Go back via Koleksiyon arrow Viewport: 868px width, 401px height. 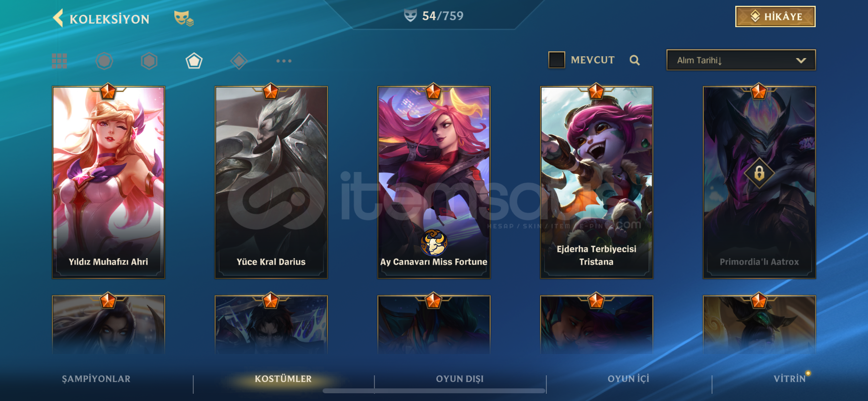(58, 18)
